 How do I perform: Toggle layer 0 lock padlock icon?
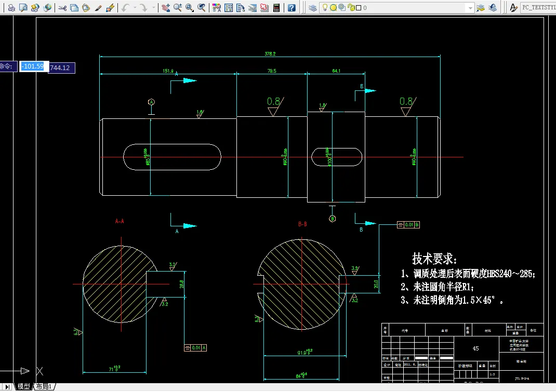[x=351, y=7]
